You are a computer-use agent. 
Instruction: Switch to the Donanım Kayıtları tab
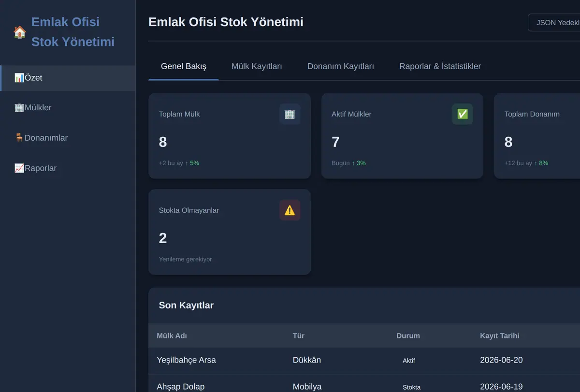[341, 66]
